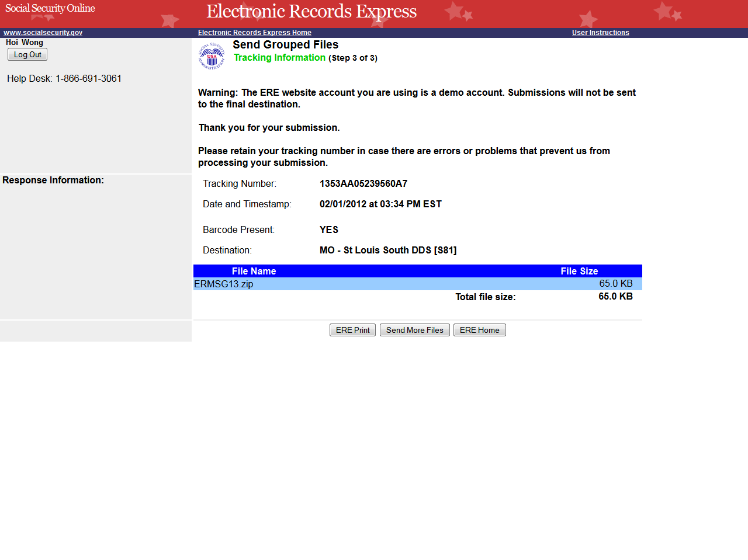748x560 pixels.
Task: Click the tracking number 1353AA05239560A7
Action: (363, 183)
